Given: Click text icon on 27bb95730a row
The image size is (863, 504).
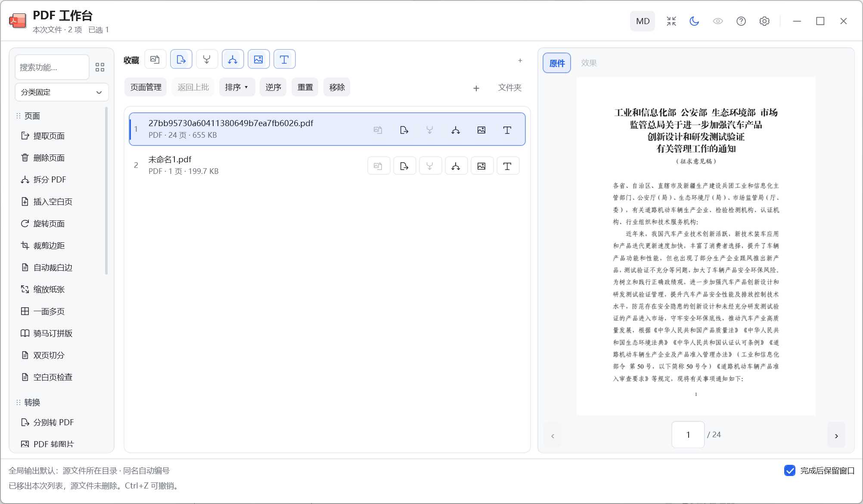Looking at the screenshot, I should tap(507, 130).
